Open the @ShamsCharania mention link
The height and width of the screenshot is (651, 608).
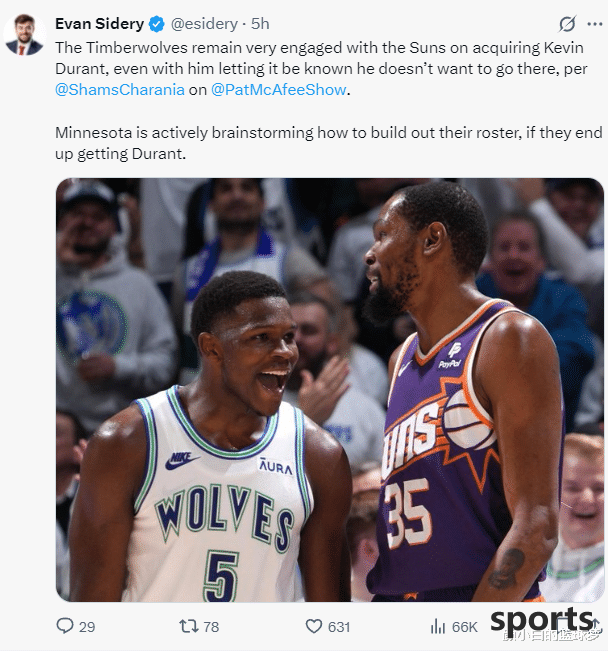pyautogui.click(x=120, y=90)
